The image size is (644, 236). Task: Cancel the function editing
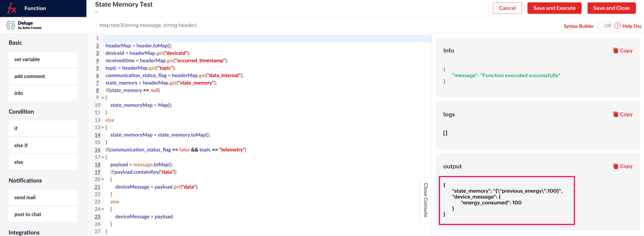(507, 8)
